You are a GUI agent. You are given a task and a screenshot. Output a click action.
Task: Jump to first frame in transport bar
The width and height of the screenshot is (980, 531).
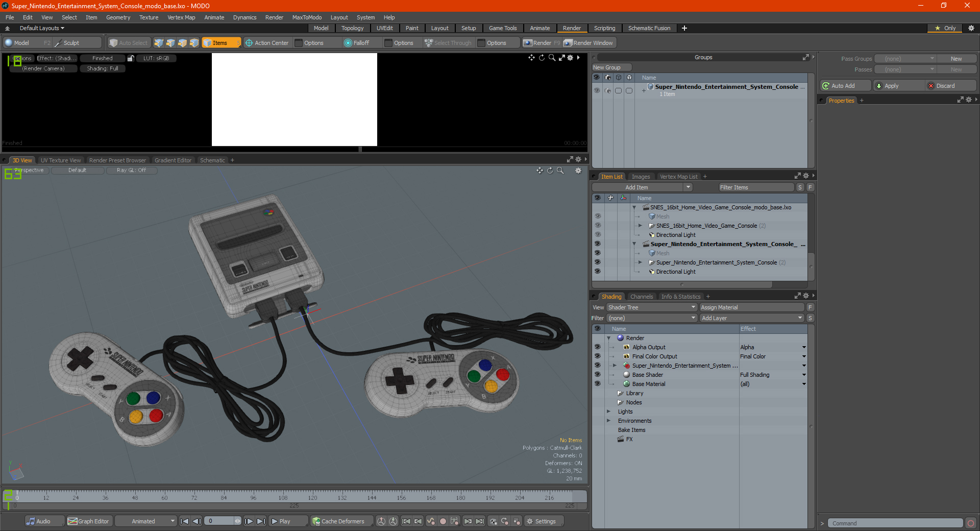pyautogui.click(x=185, y=521)
